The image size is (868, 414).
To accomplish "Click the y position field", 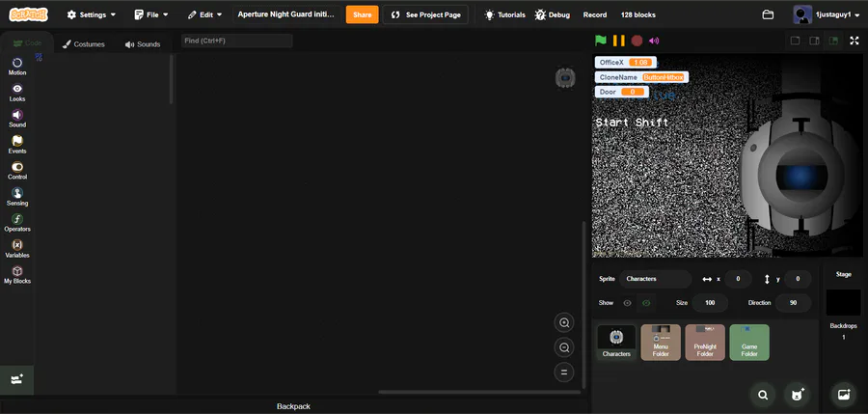I will 798,279.
